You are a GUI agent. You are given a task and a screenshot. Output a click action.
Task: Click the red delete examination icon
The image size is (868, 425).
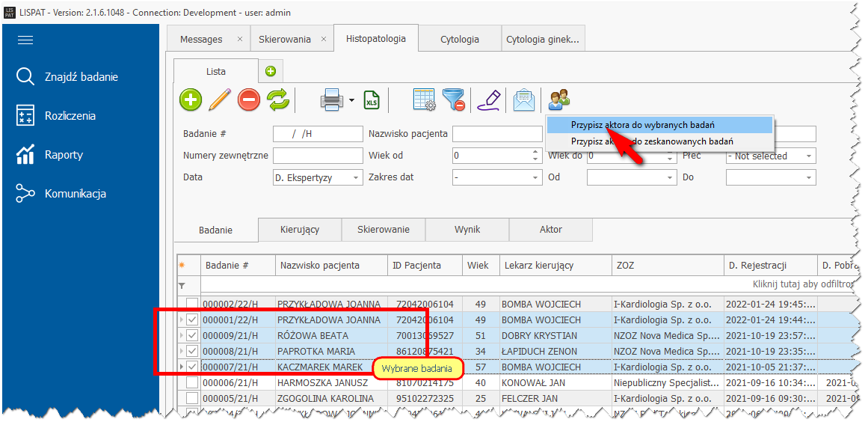pyautogui.click(x=249, y=100)
